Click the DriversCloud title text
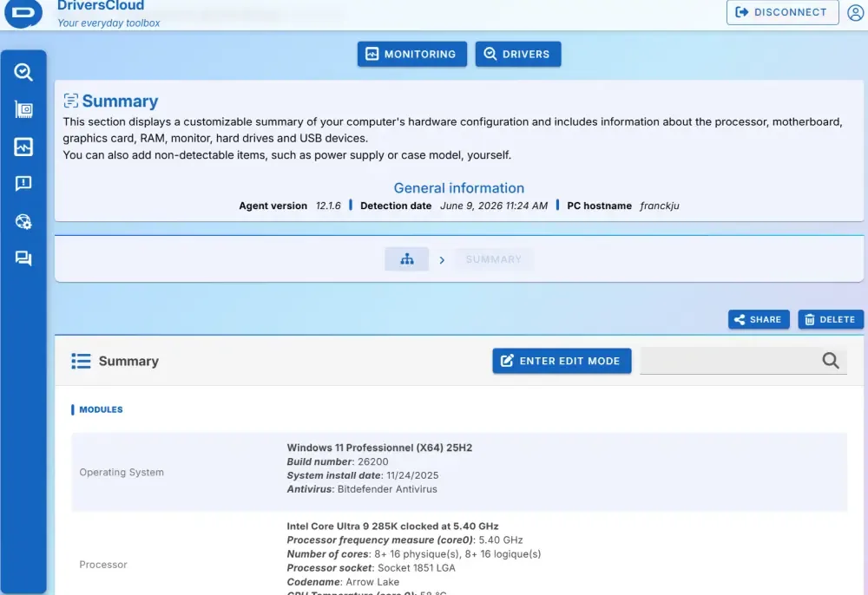Image resolution: width=868 pixels, height=595 pixels. (101, 5)
